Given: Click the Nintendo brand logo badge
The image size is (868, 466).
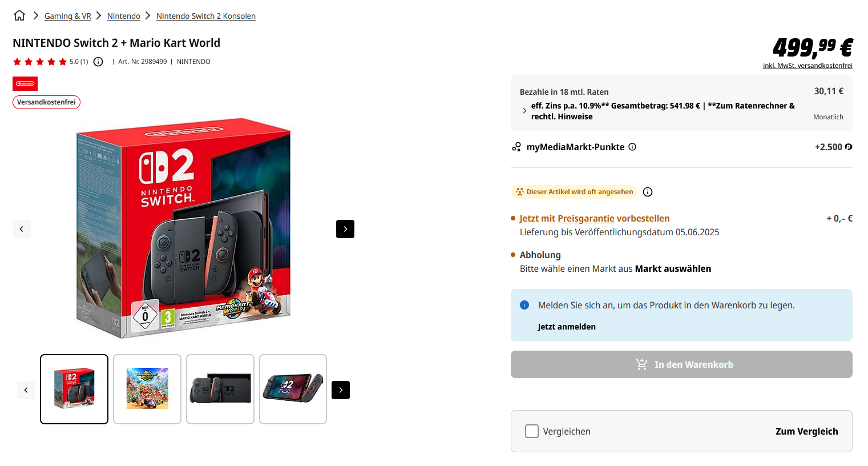Looking at the screenshot, I should coord(25,83).
